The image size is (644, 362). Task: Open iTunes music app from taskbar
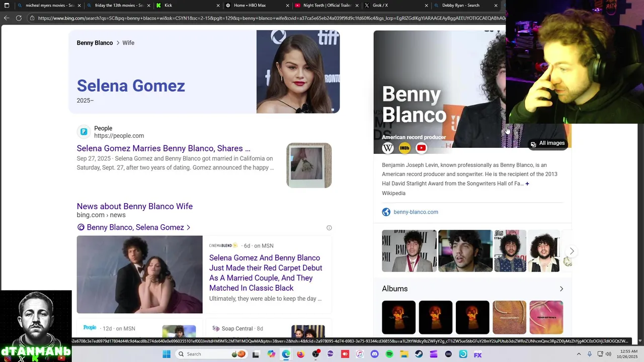[360, 354]
